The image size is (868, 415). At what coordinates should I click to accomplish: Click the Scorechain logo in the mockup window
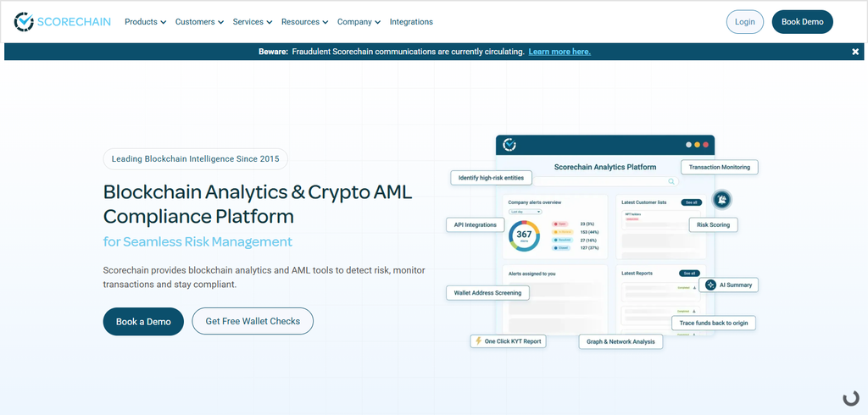pos(509,145)
